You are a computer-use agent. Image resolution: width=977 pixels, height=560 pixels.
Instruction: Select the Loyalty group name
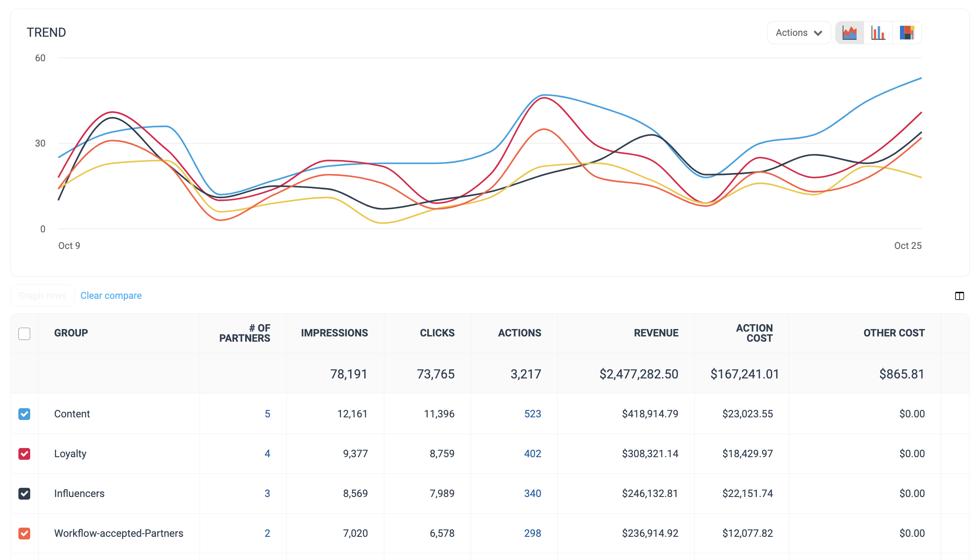tap(70, 454)
